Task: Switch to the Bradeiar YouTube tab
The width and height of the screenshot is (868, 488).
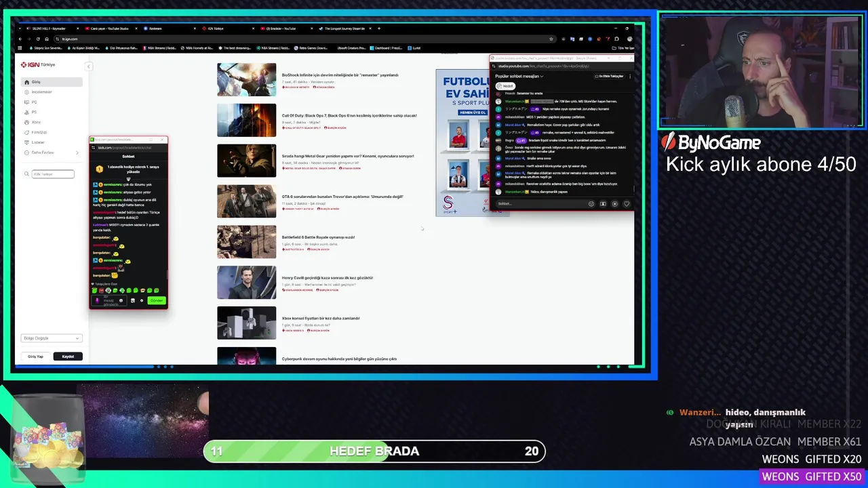Action: click(x=287, y=28)
